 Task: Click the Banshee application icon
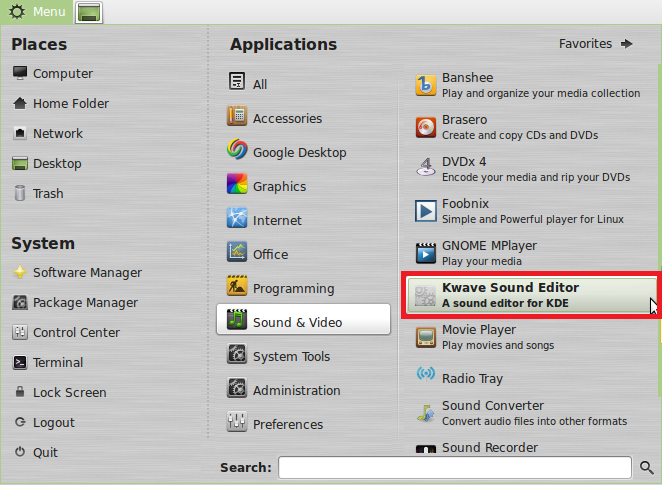pos(426,85)
